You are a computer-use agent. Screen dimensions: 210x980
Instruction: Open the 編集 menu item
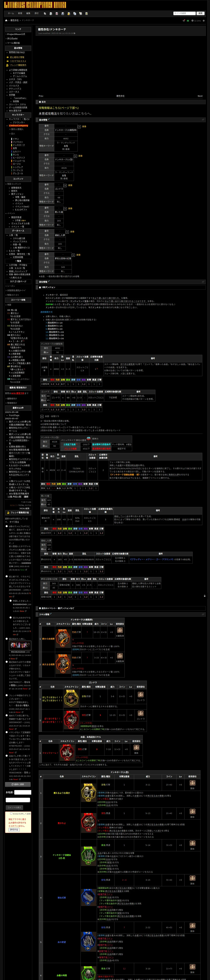coord(28,13)
